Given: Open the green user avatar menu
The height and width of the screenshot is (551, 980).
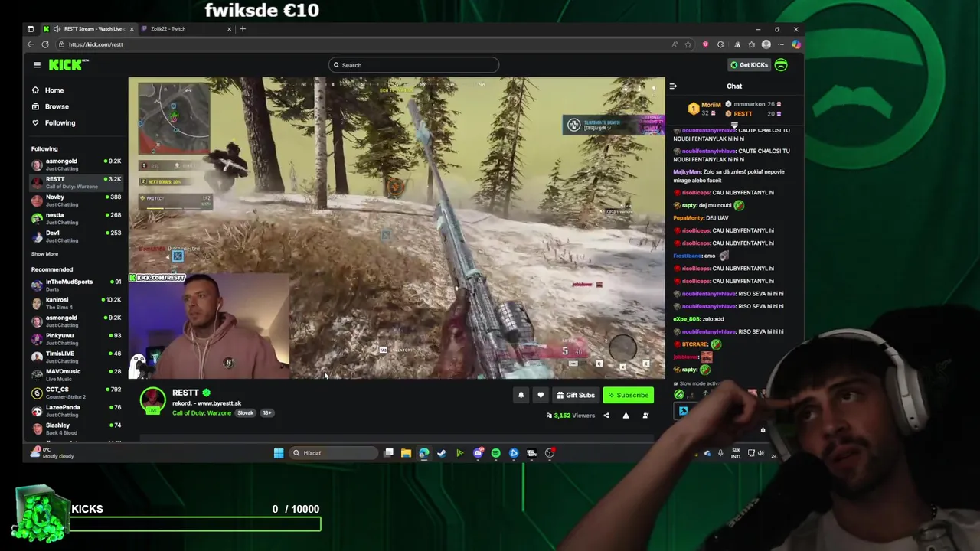Looking at the screenshot, I should coord(781,65).
